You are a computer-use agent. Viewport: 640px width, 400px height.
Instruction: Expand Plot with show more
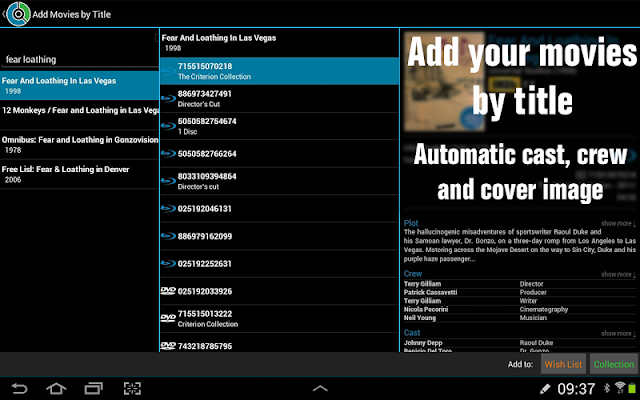tap(618, 224)
